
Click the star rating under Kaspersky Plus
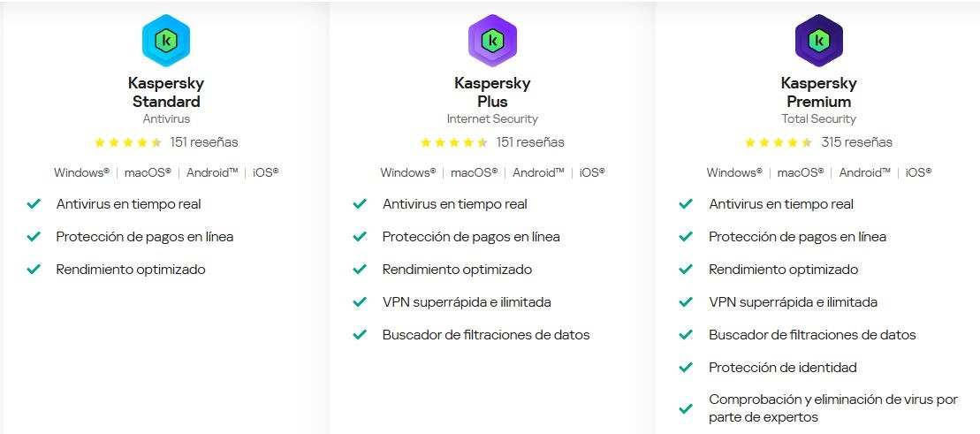(x=454, y=142)
